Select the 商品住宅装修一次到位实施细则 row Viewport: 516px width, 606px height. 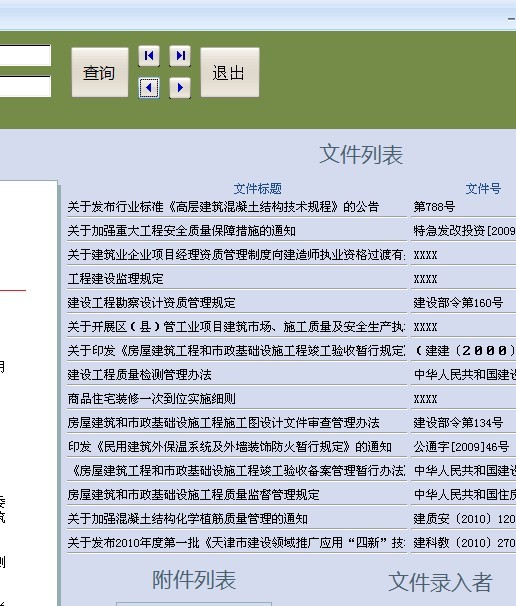click(x=237, y=398)
